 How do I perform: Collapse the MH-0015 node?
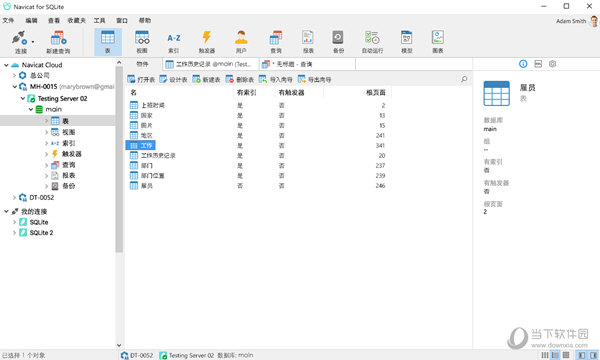coord(14,86)
